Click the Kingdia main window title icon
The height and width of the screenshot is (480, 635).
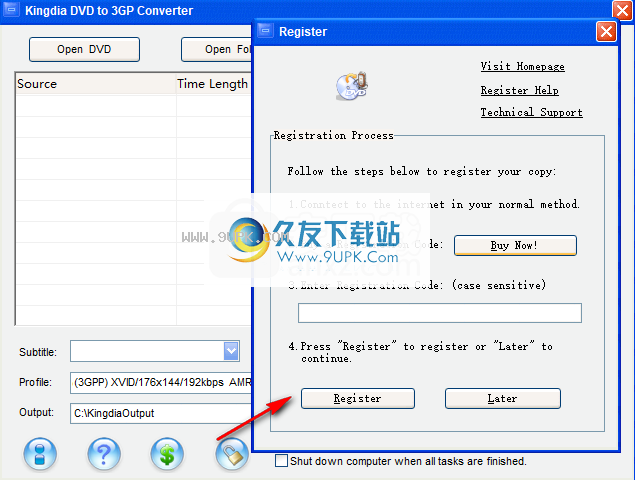[11, 9]
